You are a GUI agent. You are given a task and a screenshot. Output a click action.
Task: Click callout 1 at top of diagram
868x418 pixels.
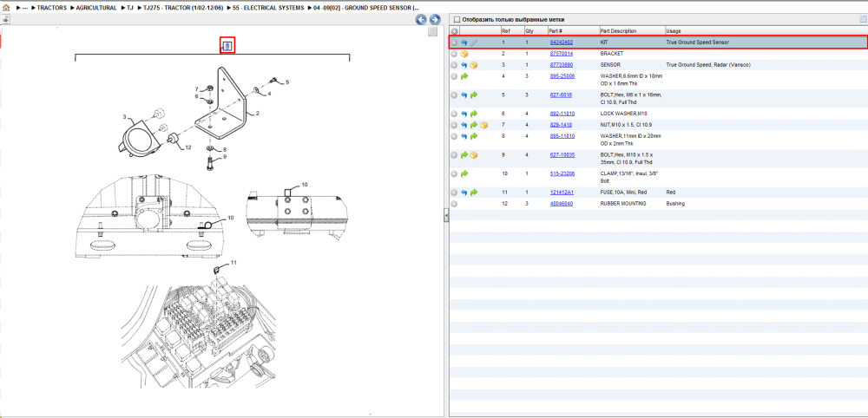[227, 45]
